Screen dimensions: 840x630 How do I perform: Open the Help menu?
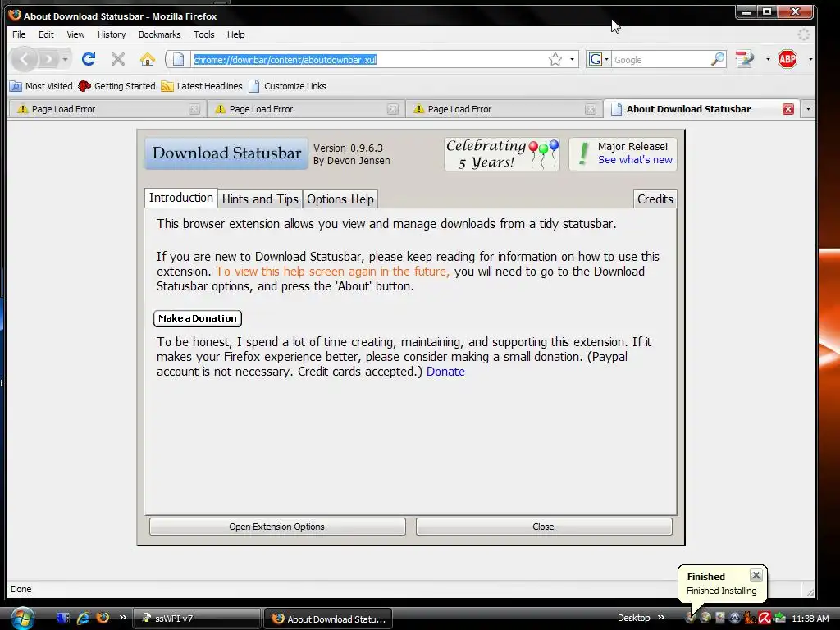235,34
